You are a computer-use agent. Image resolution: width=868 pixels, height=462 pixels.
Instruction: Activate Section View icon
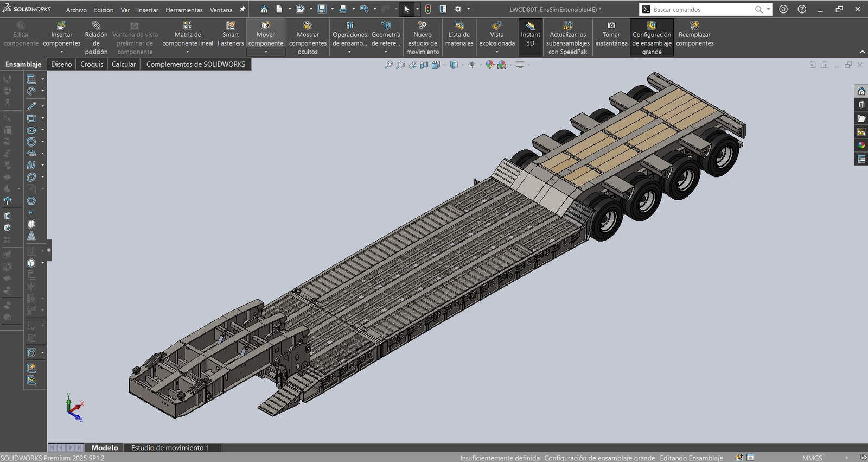[x=424, y=65]
